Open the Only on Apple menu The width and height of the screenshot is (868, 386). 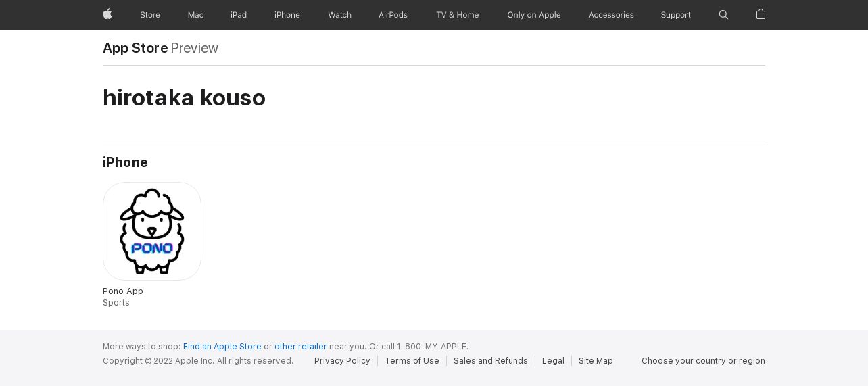pyautogui.click(x=534, y=15)
